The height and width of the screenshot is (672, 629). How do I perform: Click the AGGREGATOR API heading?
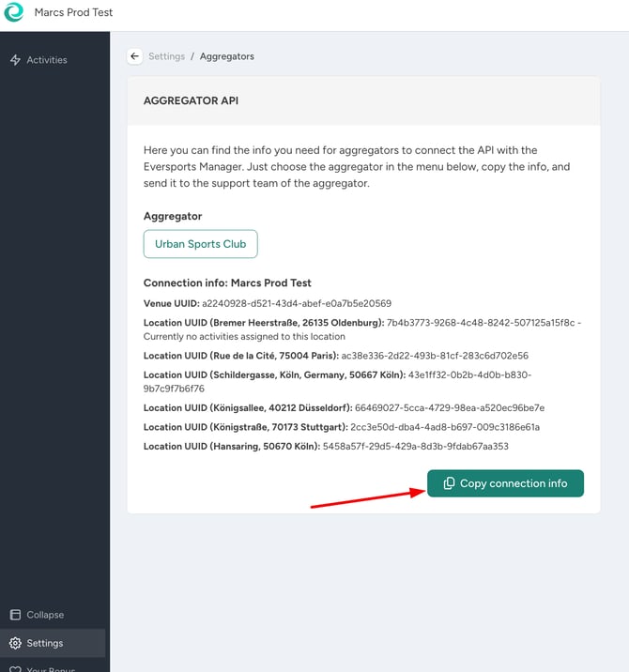pyautogui.click(x=191, y=100)
